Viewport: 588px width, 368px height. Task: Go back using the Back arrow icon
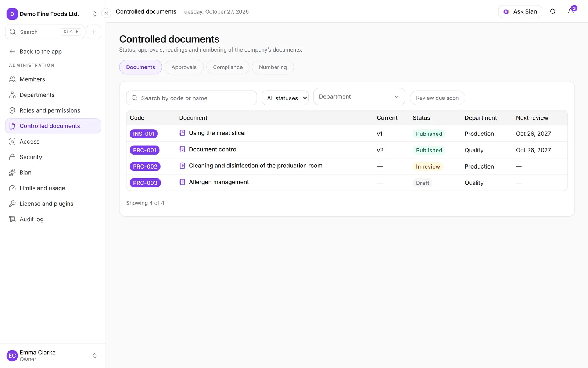click(12, 52)
